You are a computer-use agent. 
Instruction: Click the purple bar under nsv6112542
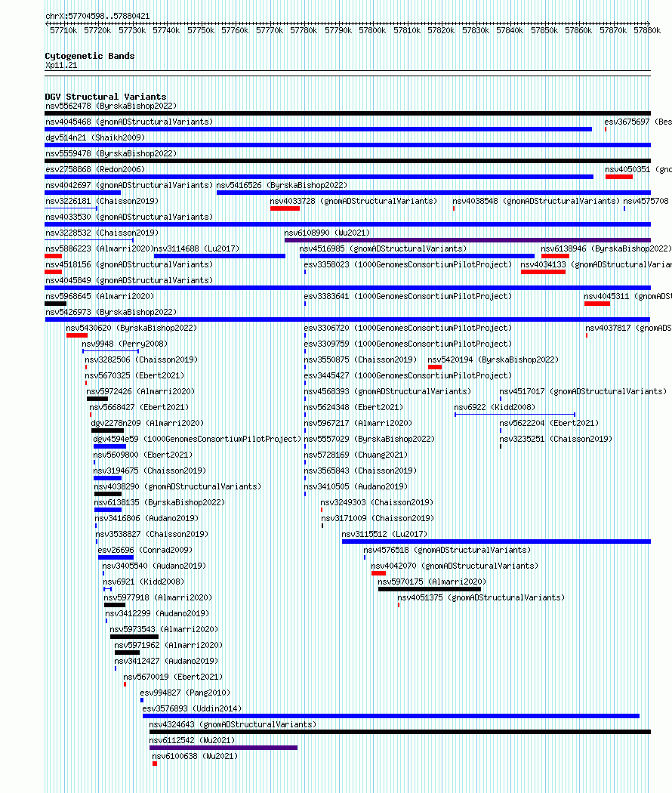click(x=223, y=748)
